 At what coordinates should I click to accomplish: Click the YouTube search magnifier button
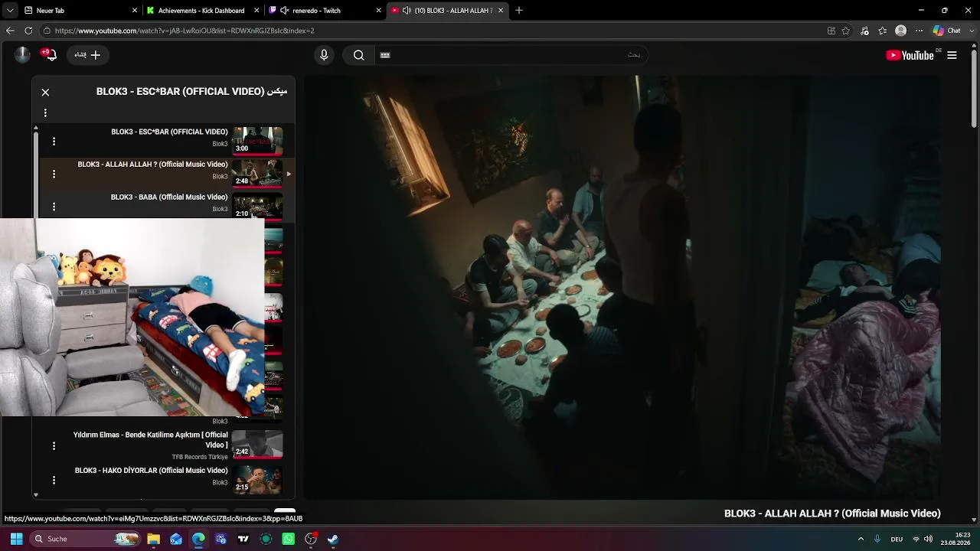358,55
